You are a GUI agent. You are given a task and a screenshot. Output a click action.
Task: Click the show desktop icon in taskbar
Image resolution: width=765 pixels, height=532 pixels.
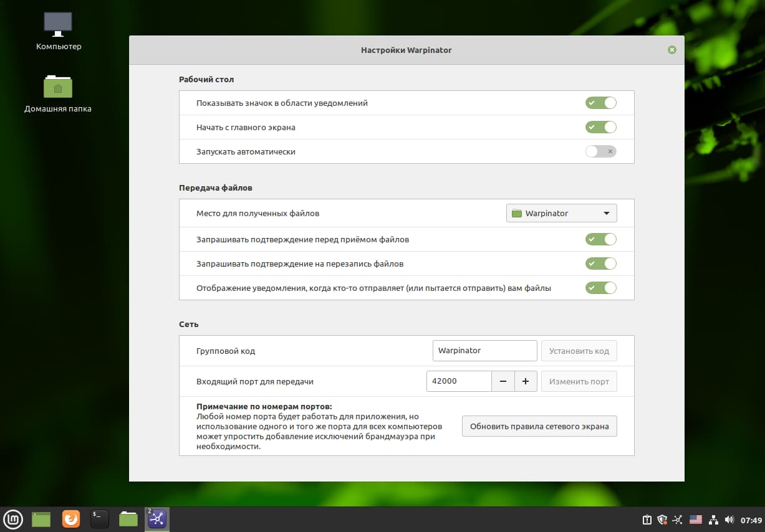[x=41, y=519]
